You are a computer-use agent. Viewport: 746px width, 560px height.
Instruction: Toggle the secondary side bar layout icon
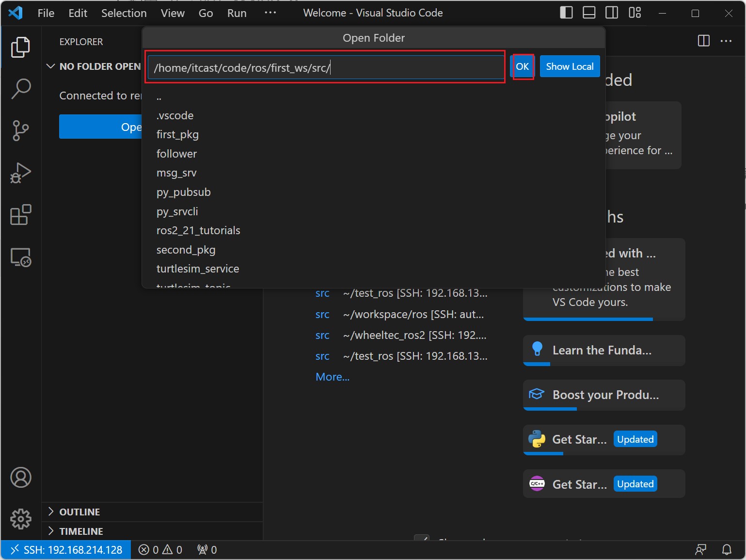pyautogui.click(x=612, y=13)
